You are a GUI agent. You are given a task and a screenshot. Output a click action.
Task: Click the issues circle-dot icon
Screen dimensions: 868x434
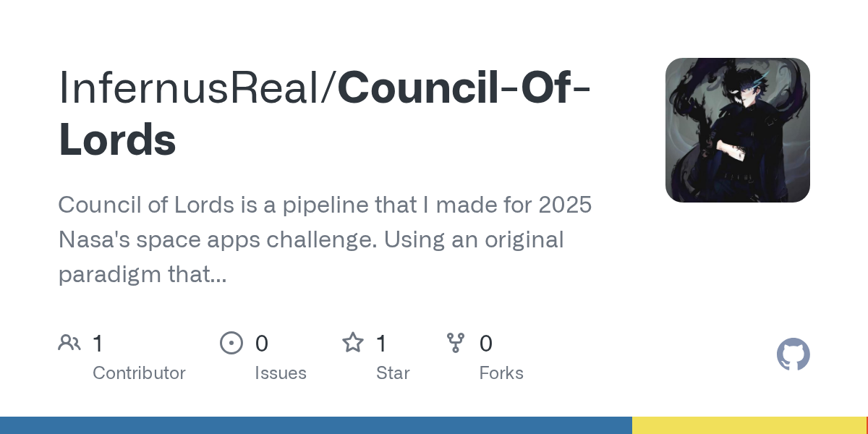231,343
